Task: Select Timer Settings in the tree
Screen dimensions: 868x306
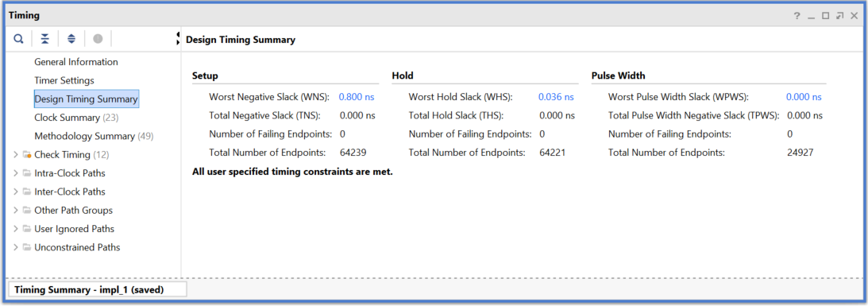Action: coord(64,80)
